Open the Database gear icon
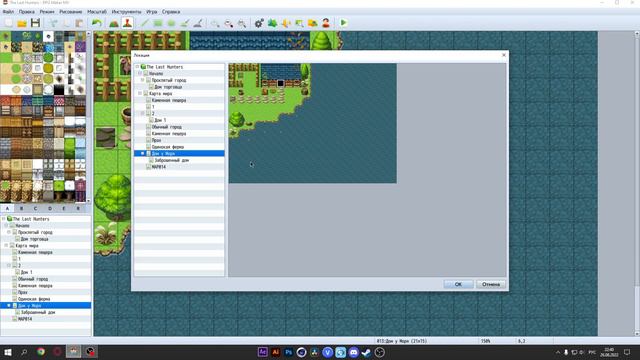This screenshot has height=360, width=640. (x=259, y=23)
